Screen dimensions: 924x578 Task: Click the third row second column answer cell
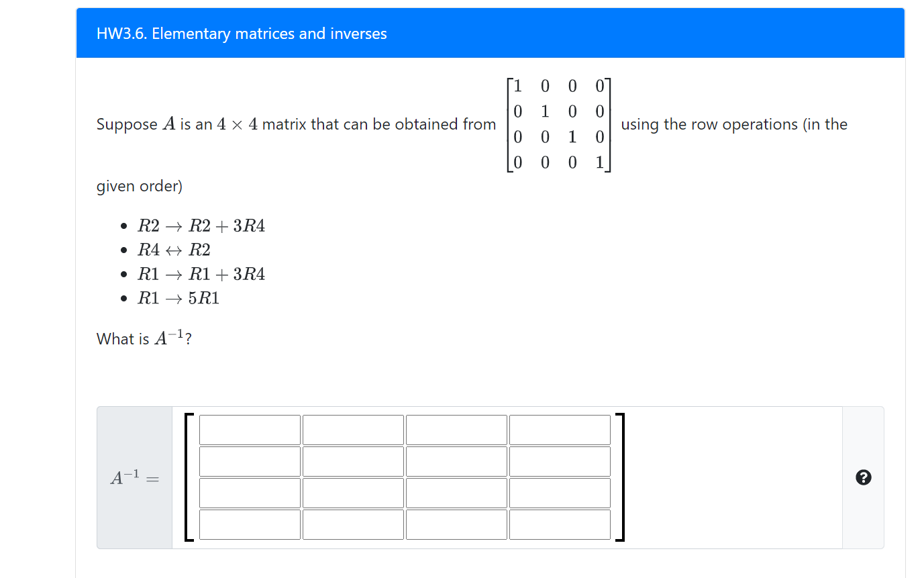(x=354, y=492)
